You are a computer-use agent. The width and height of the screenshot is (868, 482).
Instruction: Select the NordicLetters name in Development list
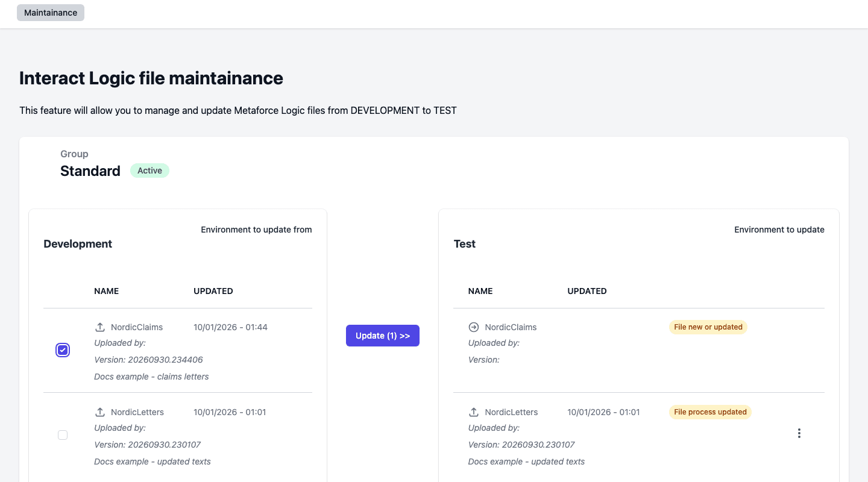137,412
